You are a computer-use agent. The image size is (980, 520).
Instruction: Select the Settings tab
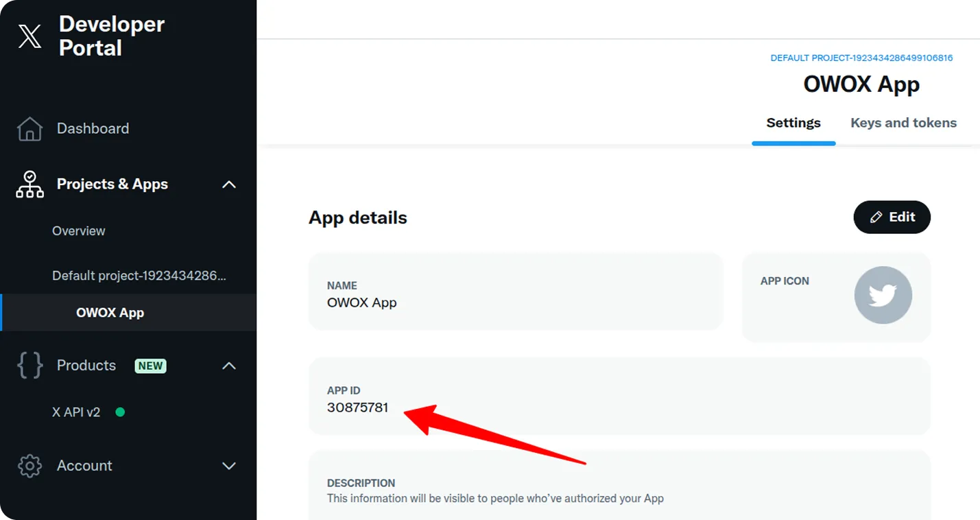point(793,122)
